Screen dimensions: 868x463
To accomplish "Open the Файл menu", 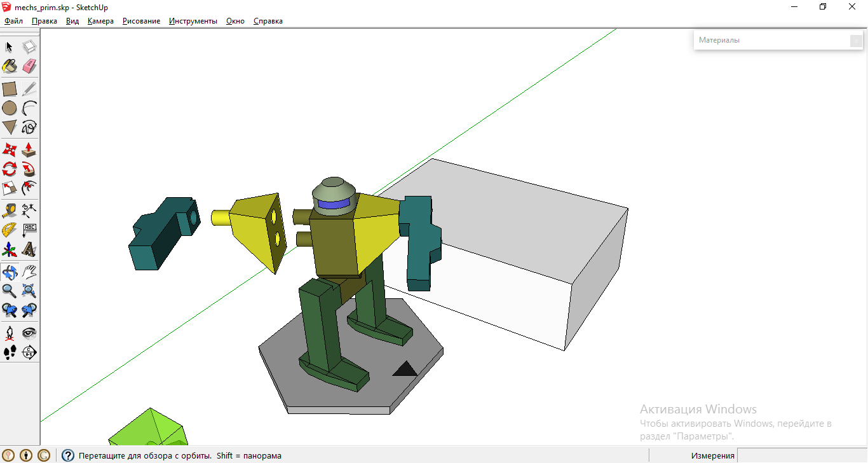I will 13,21.
